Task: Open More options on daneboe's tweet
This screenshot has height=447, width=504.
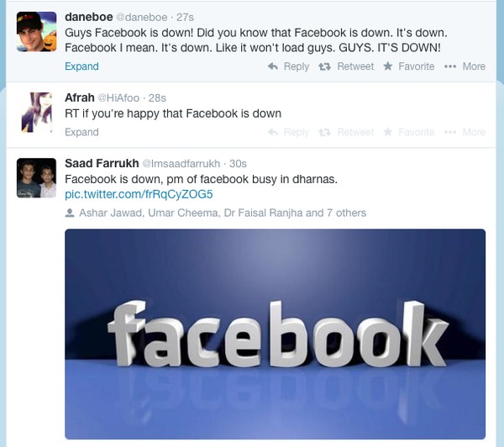Action: [x=465, y=66]
